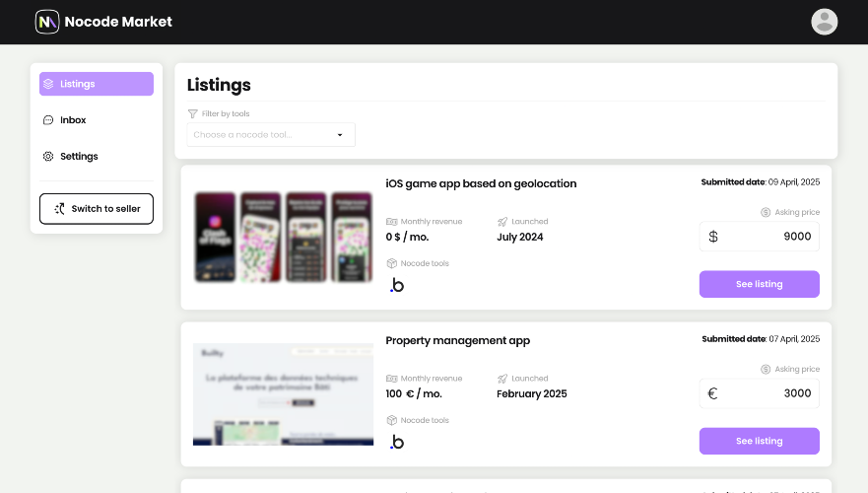The height and width of the screenshot is (493, 868).
Task: Click the '100 € / mo.' revenue value
Action: click(414, 393)
